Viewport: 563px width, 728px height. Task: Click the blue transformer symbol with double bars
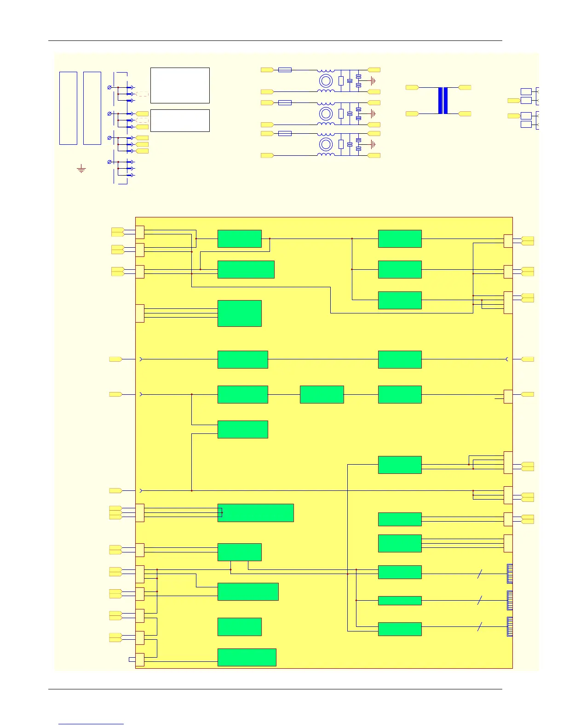pos(442,100)
